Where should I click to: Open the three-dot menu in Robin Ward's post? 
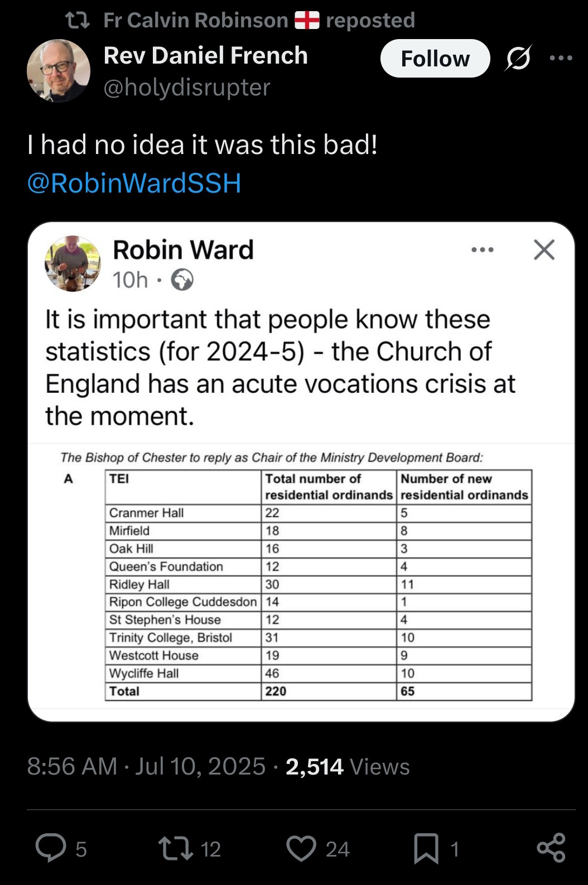tap(483, 250)
